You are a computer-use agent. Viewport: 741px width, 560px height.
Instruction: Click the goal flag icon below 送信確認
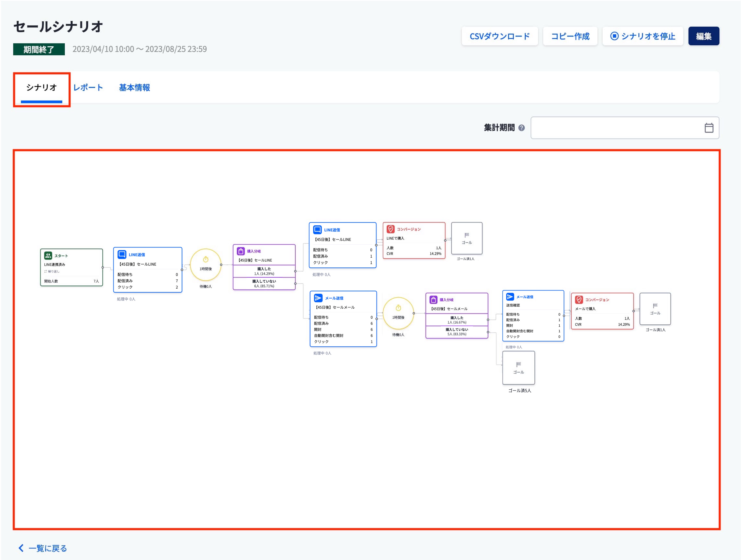[518, 364]
